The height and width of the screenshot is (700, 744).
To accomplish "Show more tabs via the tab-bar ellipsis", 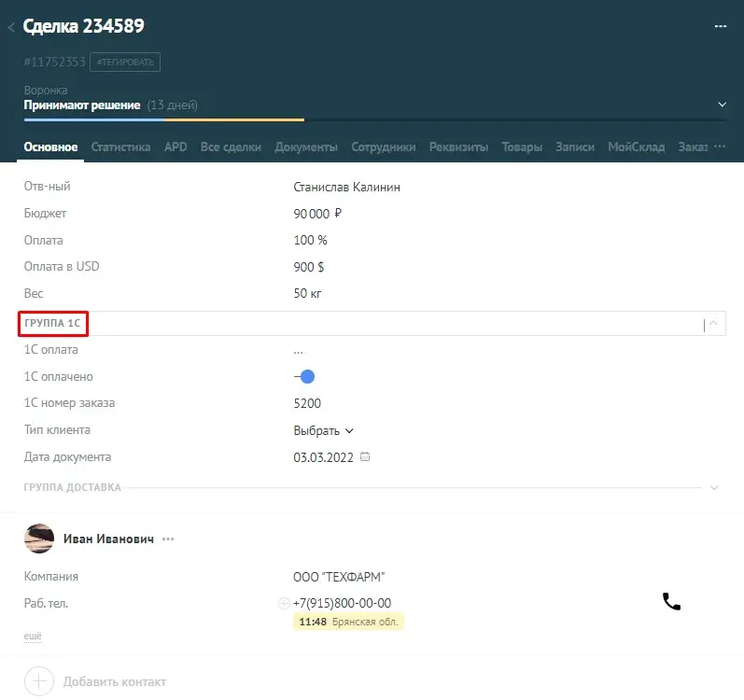I will [x=720, y=147].
